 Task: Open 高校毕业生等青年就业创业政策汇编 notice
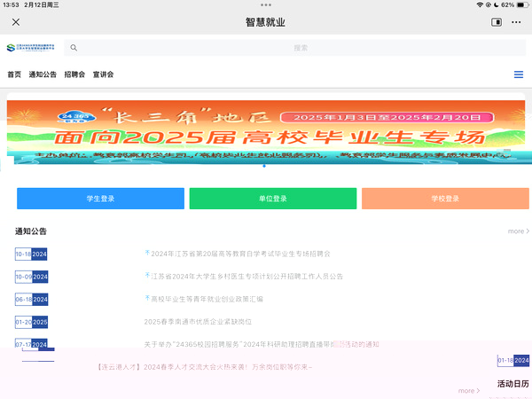(206, 299)
